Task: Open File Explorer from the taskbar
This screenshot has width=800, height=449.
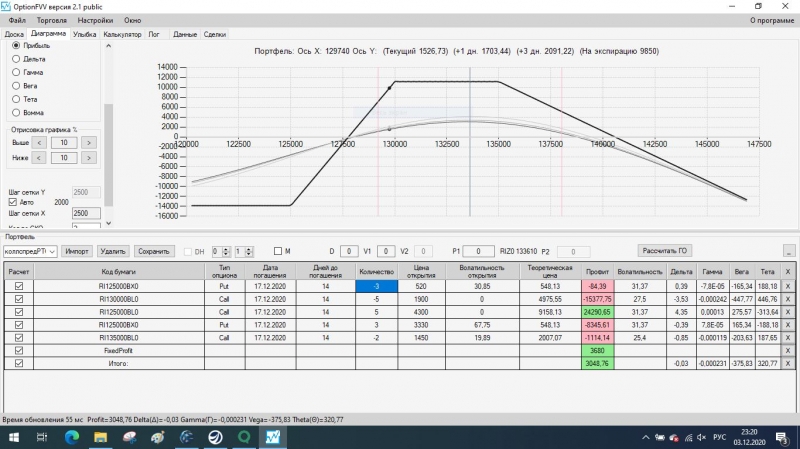Action: [101, 437]
